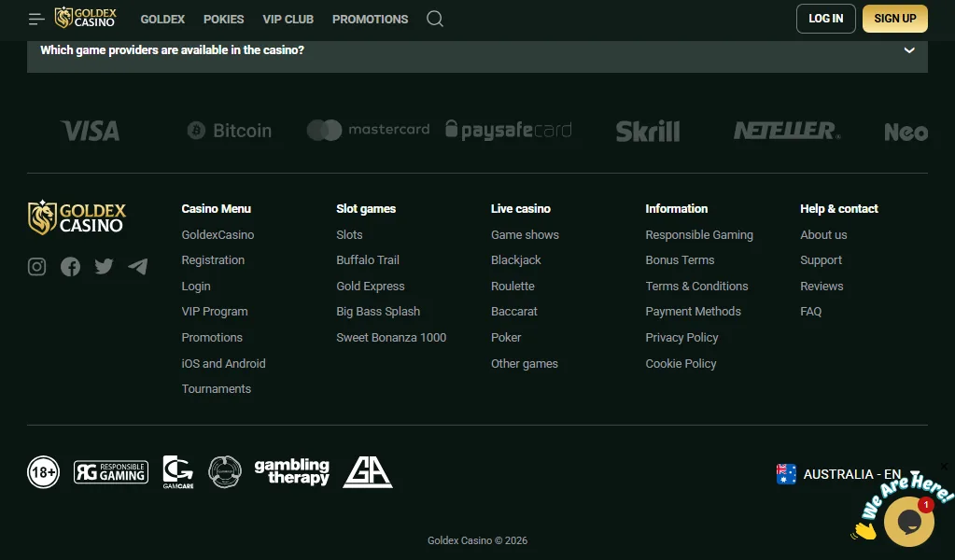Open the Slots link

[x=349, y=235]
